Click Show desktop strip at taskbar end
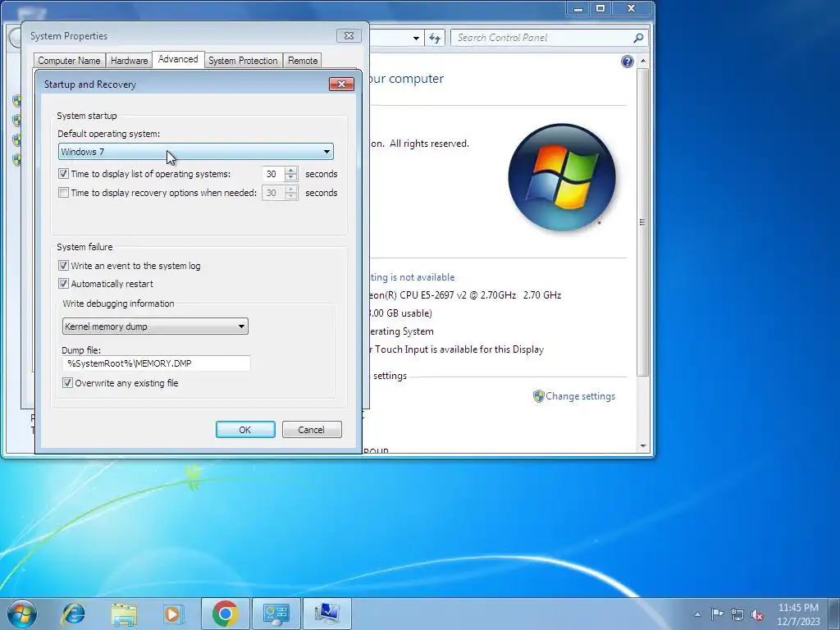 834,614
